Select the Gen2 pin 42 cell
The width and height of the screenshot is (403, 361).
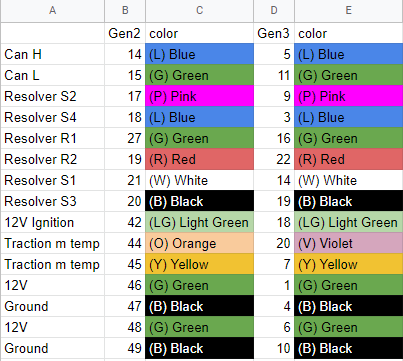coord(125,222)
